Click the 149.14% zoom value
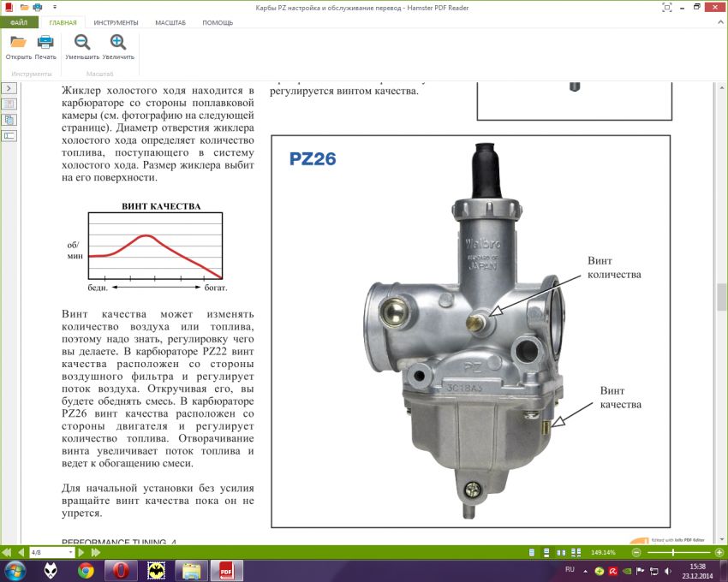 [603, 552]
